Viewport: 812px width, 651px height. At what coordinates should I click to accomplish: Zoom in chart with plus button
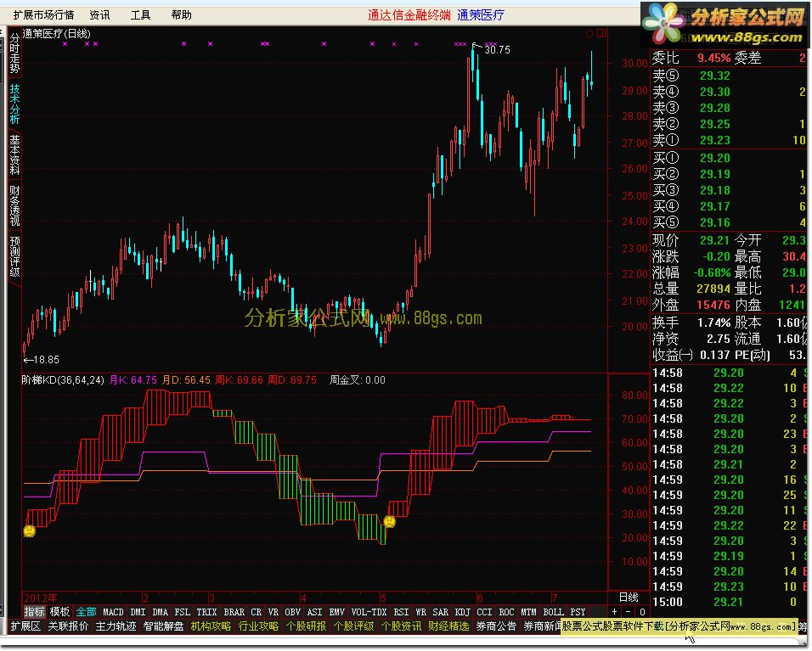(x=614, y=612)
